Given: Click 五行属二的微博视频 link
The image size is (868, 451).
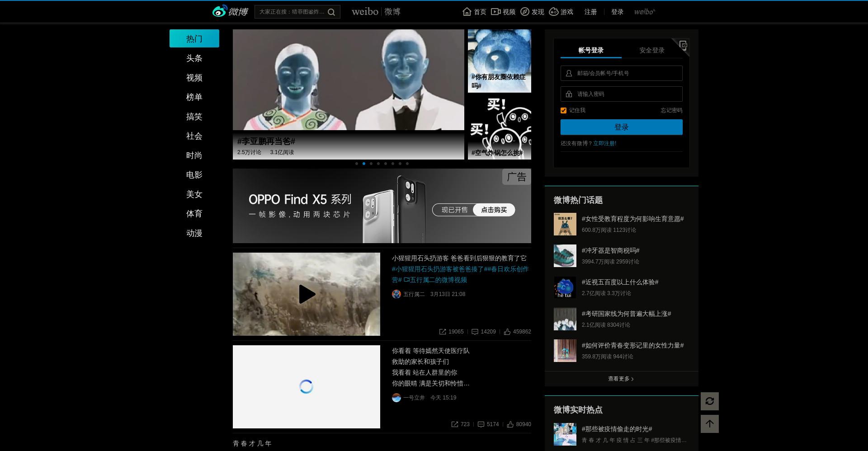Looking at the screenshot, I should coord(435,280).
